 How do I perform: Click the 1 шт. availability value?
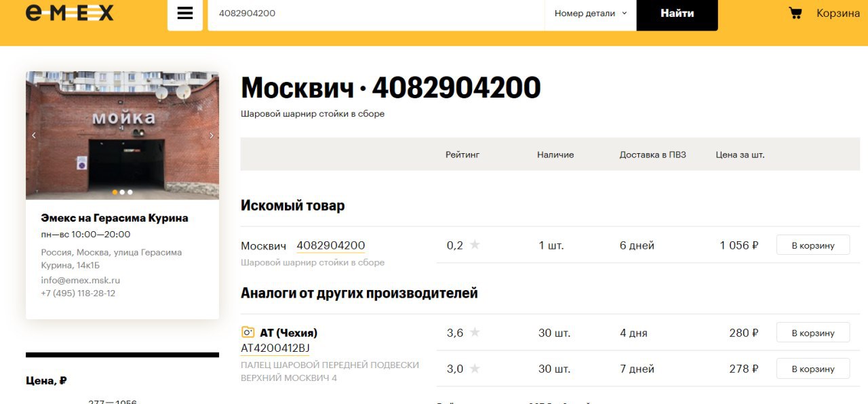pos(551,245)
